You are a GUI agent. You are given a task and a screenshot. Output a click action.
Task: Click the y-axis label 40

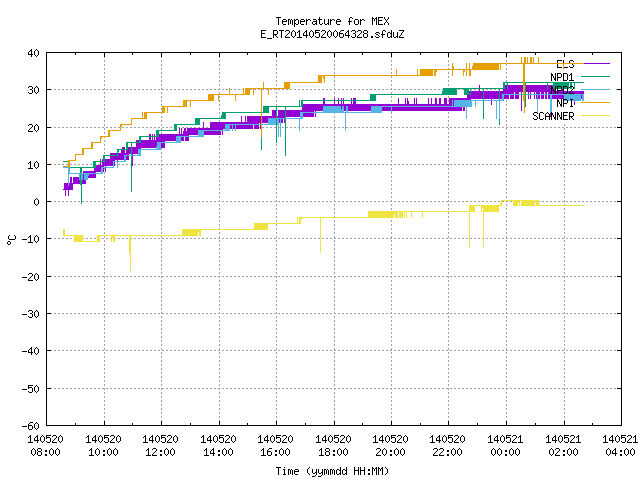point(33,53)
